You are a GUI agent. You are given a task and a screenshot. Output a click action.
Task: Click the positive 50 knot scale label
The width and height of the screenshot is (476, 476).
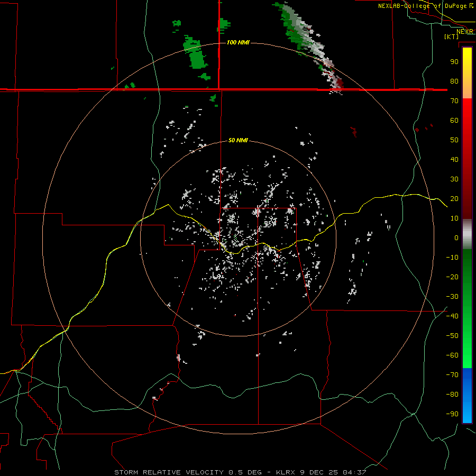tap(454, 140)
